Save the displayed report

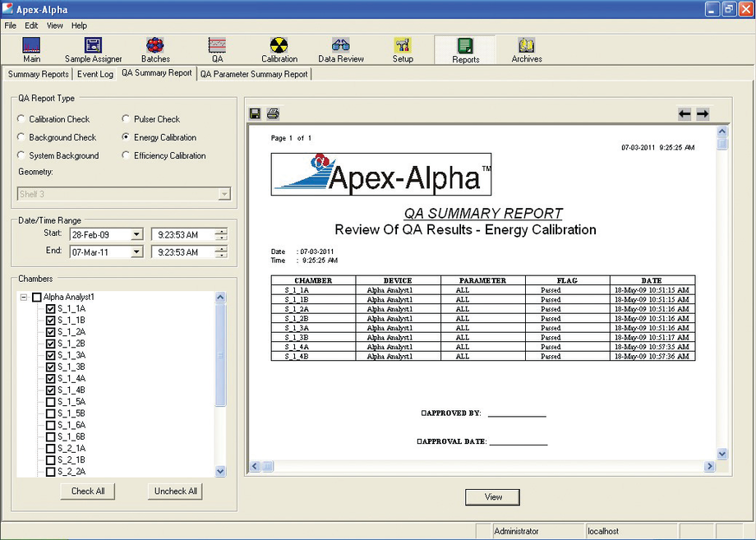[255, 113]
